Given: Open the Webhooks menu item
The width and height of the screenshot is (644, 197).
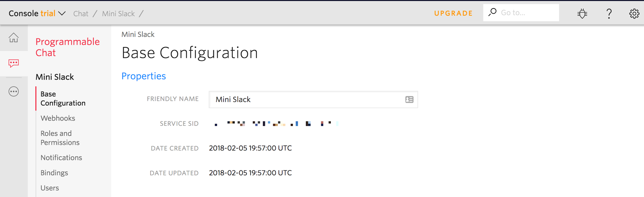Looking at the screenshot, I should click(58, 118).
